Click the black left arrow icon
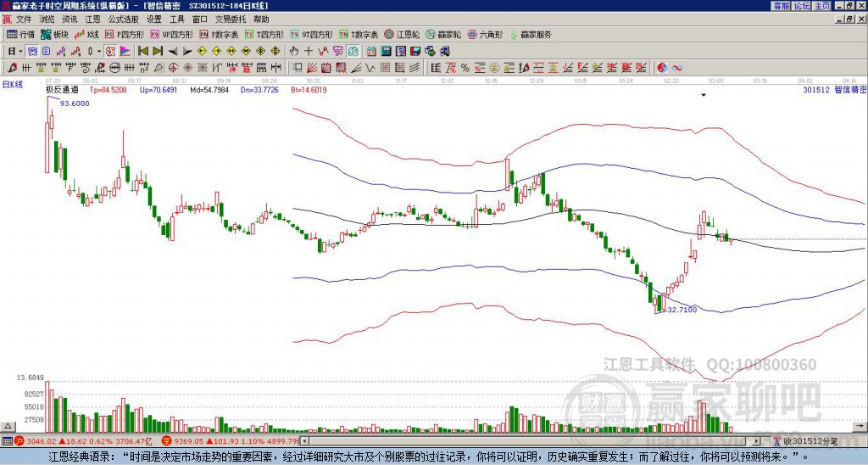The height and width of the screenshot is (465, 868). tap(173, 52)
